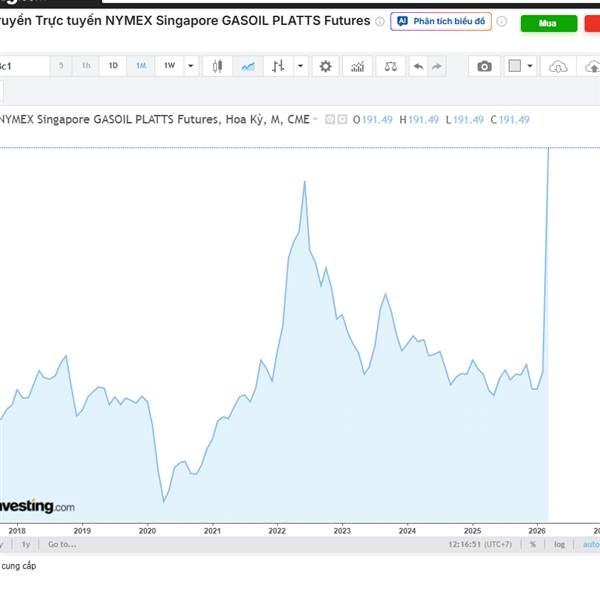
Task: Click the close value C 191.49
Action: tap(510, 120)
